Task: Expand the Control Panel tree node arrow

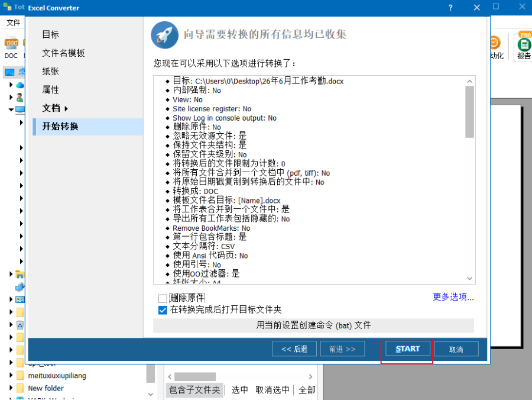Action: pyautogui.click(x=11, y=299)
